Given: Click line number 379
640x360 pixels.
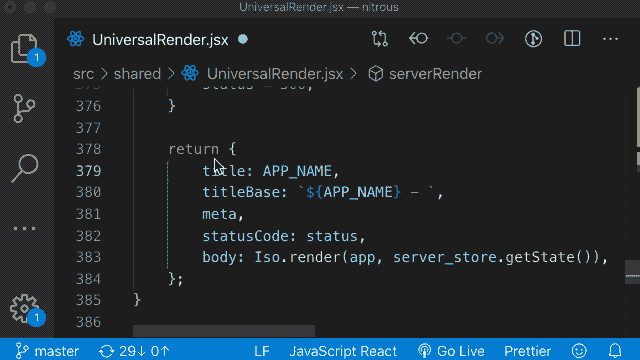Looking at the screenshot, I should pyautogui.click(x=89, y=171).
